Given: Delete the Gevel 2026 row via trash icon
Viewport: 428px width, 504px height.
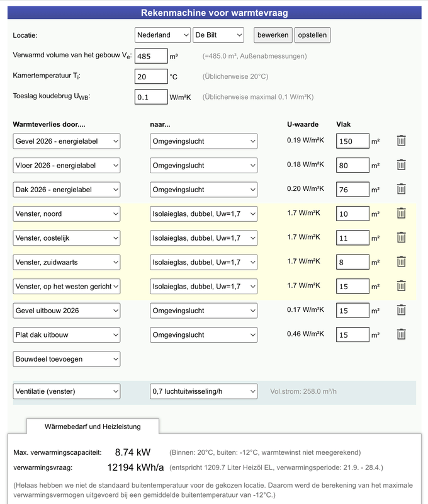Looking at the screenshot, I should [x=403, y=141].
